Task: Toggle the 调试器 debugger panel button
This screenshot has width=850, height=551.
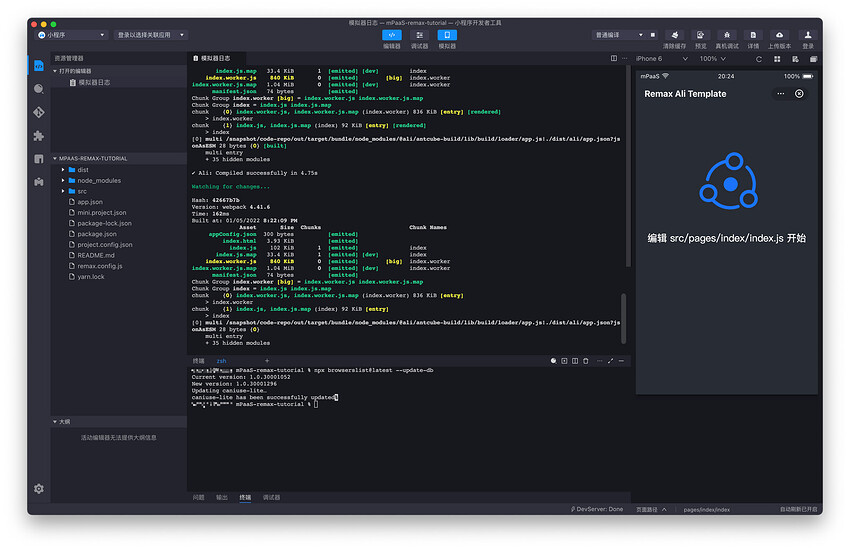Action: click(420, 35)
